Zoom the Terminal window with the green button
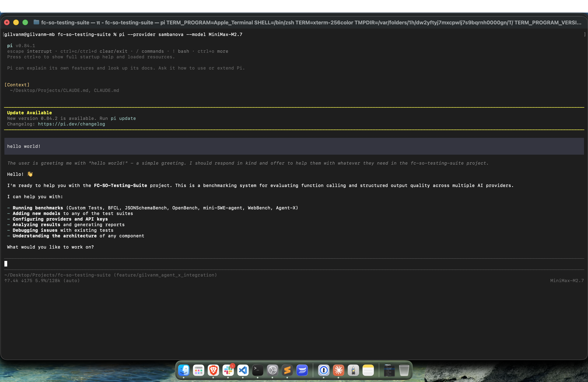This screenshot has height=382, width=588. pos(25,22)
